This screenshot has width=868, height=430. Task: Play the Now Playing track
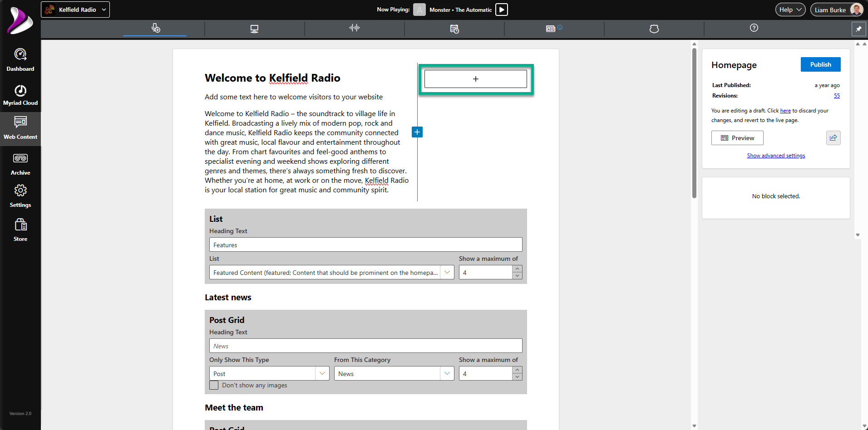click(502, 10)
